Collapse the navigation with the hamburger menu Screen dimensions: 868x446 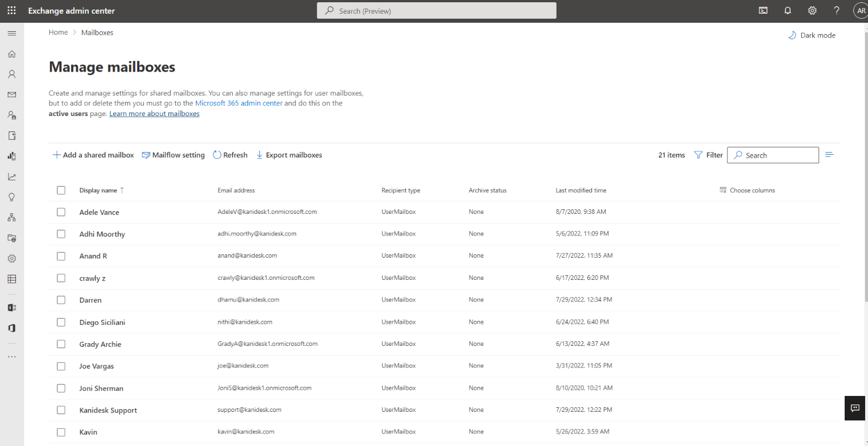[11, 33]
